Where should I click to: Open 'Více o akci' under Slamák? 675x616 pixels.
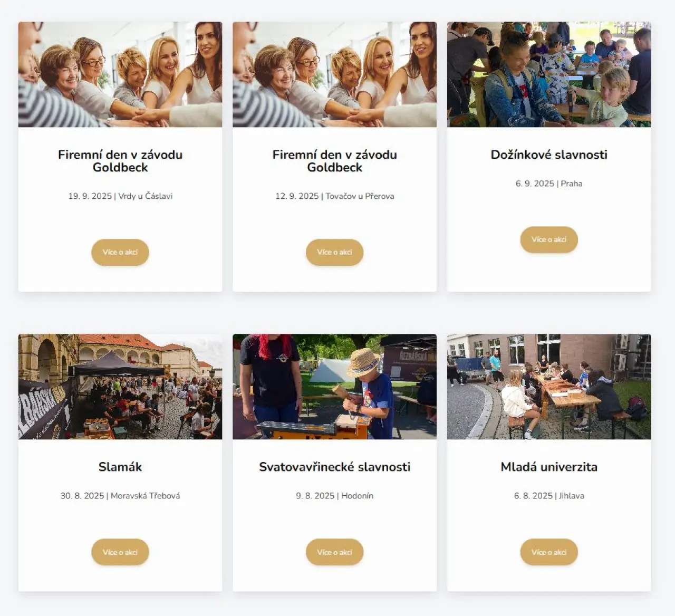(x=120, y=552)
